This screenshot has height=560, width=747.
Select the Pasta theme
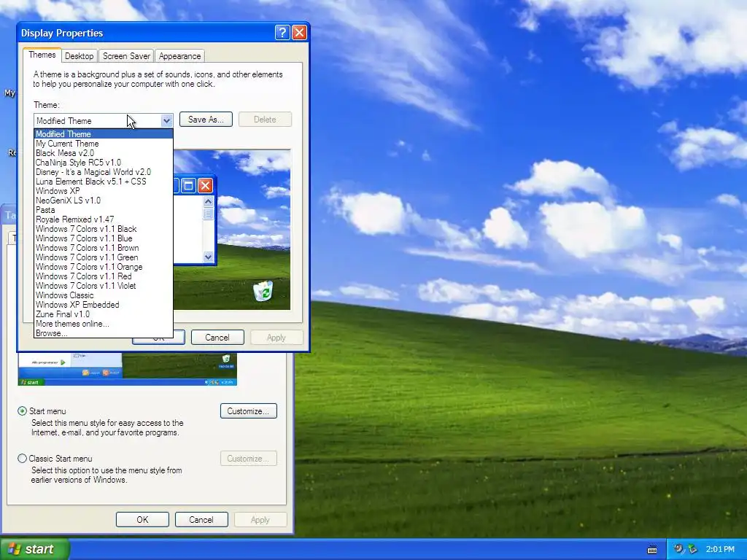(x=104, y=210)
